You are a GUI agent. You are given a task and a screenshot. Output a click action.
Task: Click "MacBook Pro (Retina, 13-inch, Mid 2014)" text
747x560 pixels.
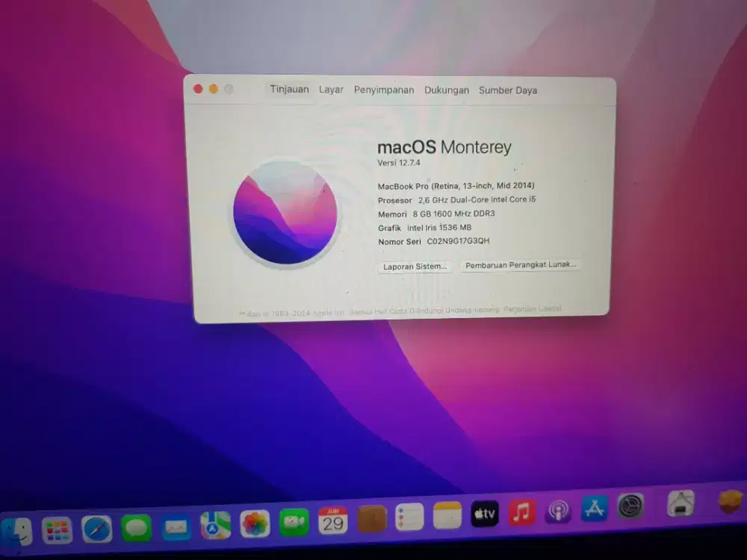(x=456, y=186)
